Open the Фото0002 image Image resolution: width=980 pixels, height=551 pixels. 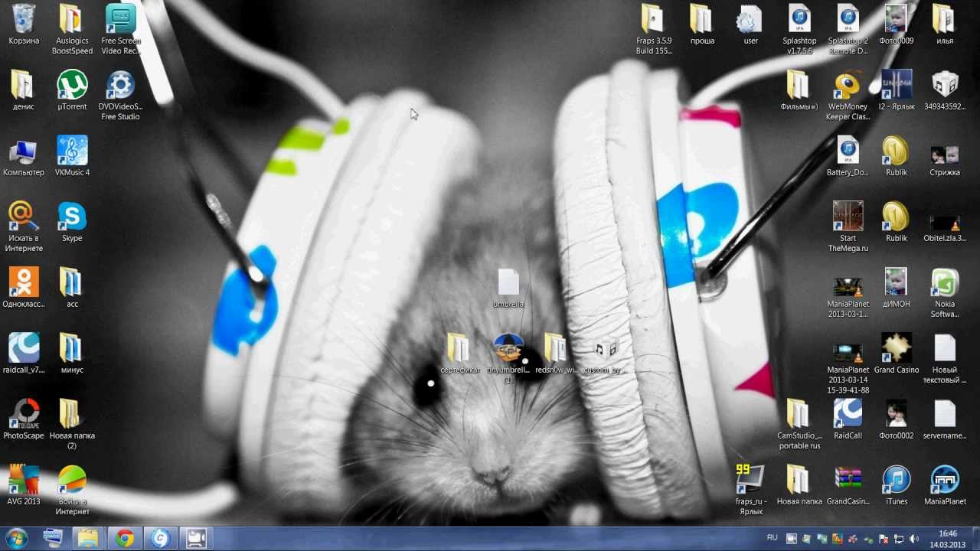897,420
